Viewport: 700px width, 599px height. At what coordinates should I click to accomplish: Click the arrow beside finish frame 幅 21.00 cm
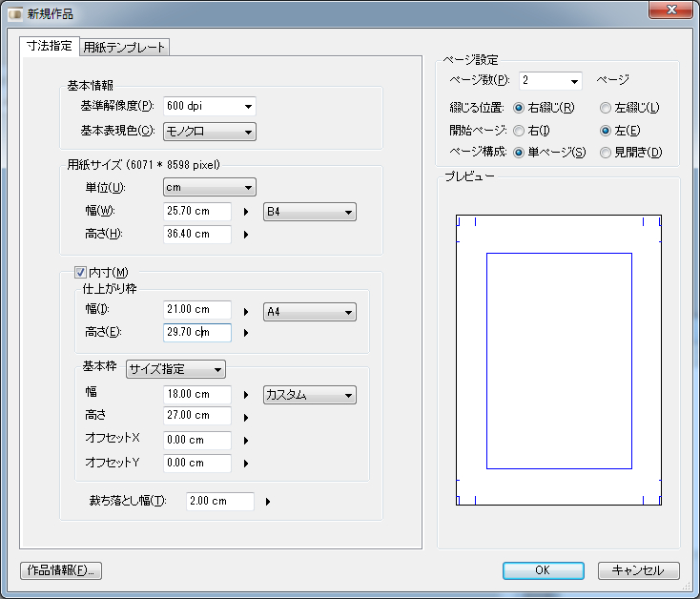point(246,312)
